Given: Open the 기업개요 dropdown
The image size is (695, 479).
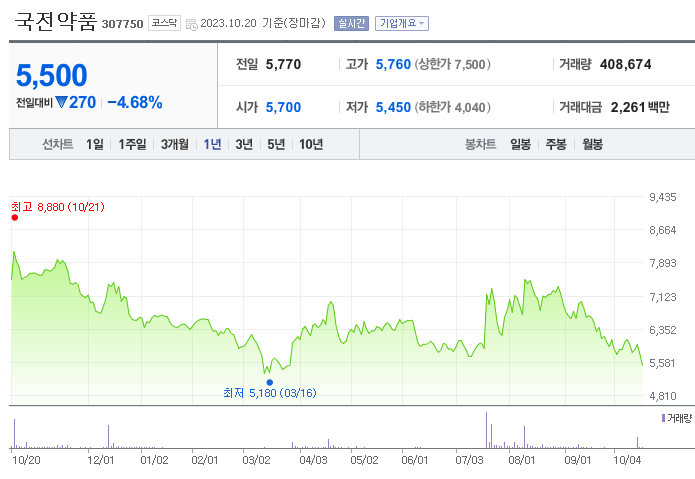Looking at the screenshot, I should 402,23.
